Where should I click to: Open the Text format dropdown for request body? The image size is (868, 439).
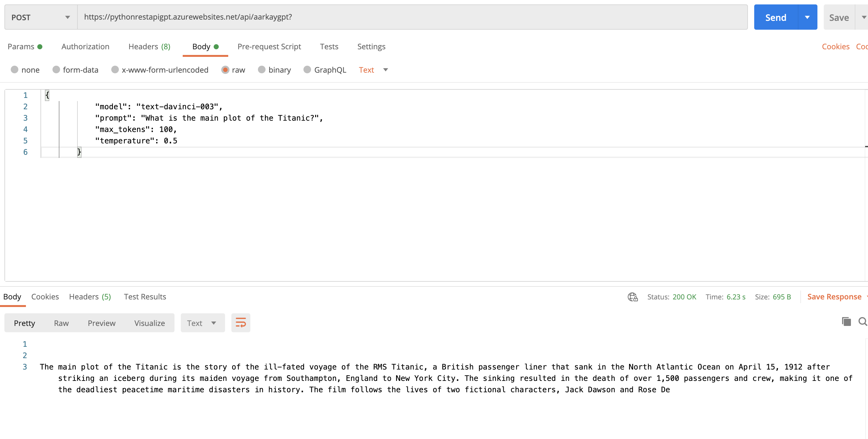pos(373,70)
